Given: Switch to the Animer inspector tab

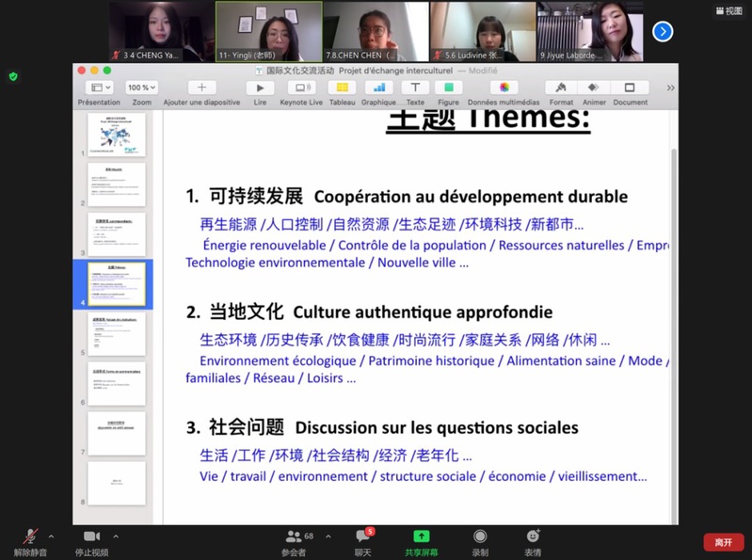Looking at the screenshot, I should [x=594, y=88].
